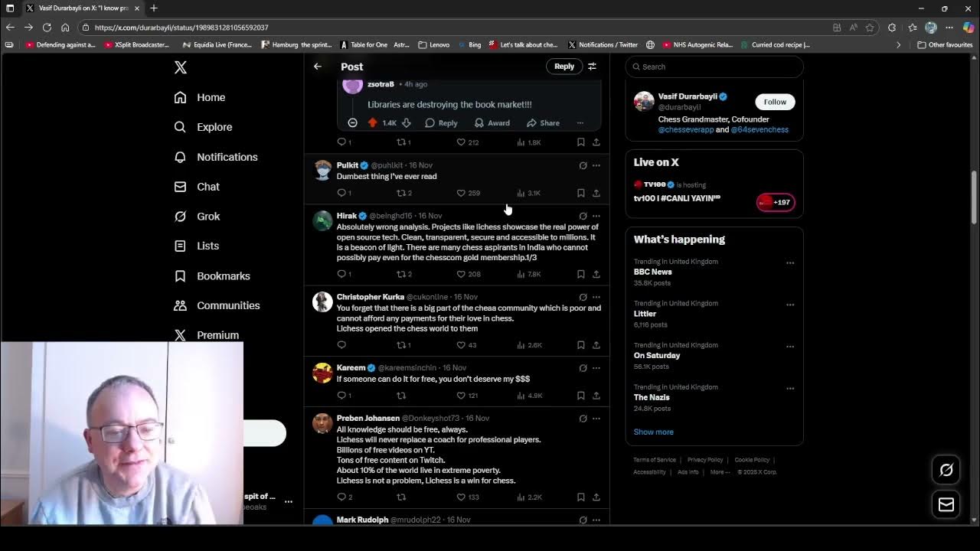The image size is (980, 551).
Task: Repost Christopher Kurka's reply
Action: pos(404,345)
